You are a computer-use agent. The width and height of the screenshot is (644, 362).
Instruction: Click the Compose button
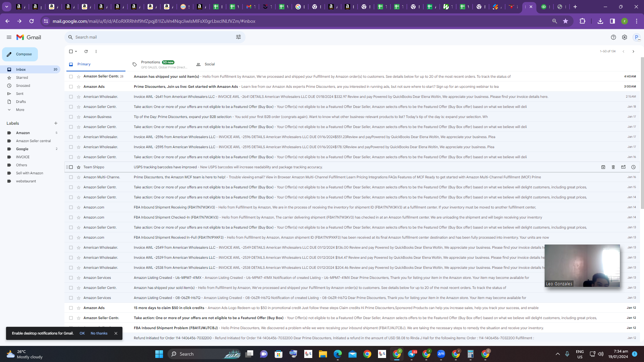pyautogui.click(x=20, y=54)
